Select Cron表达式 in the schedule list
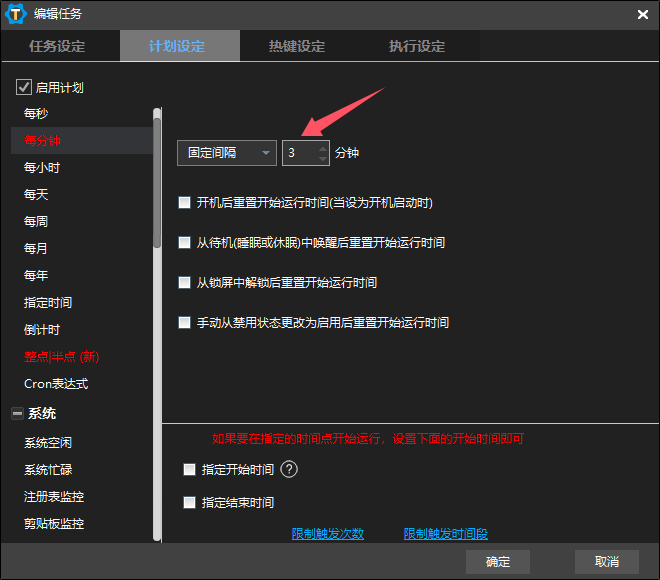This screenshot has height=580, width=660. 56,383
